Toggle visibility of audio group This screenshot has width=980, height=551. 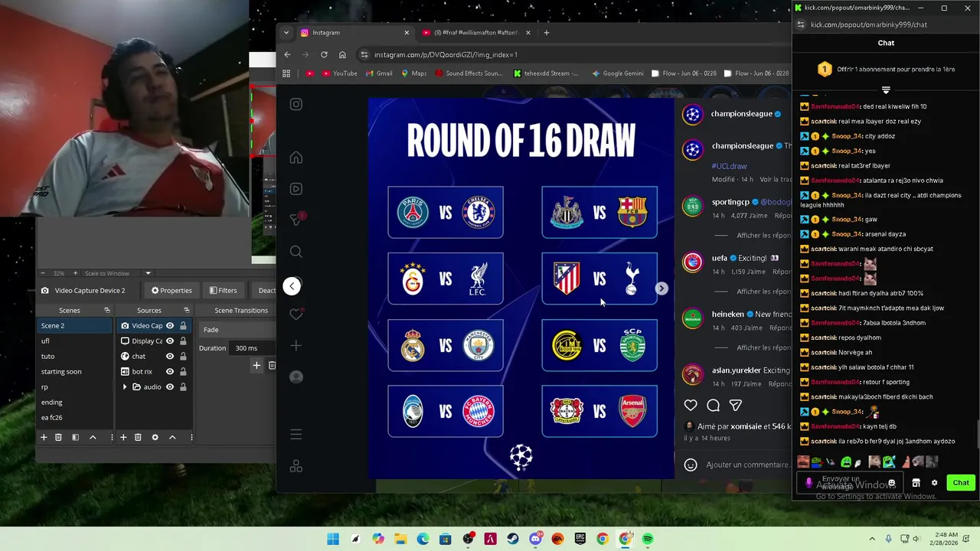170,387
